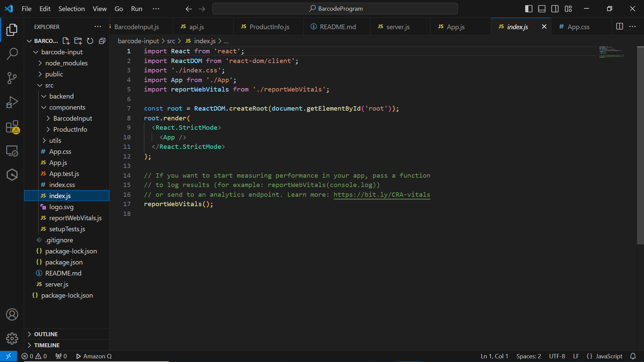Click the BarcodeProgram command center search box
This screenshot has width=644, height=362.
pos(335,9)
